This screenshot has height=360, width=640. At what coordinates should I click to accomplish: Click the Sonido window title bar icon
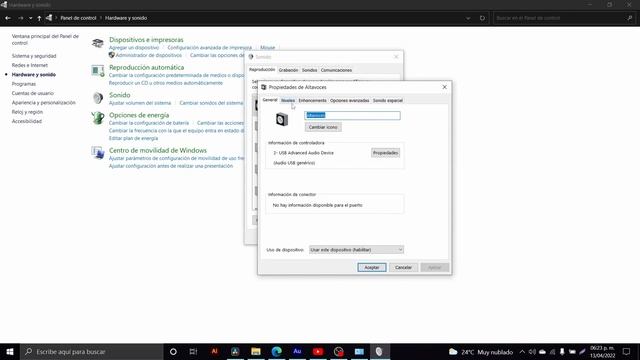click(x=251, y=57)
